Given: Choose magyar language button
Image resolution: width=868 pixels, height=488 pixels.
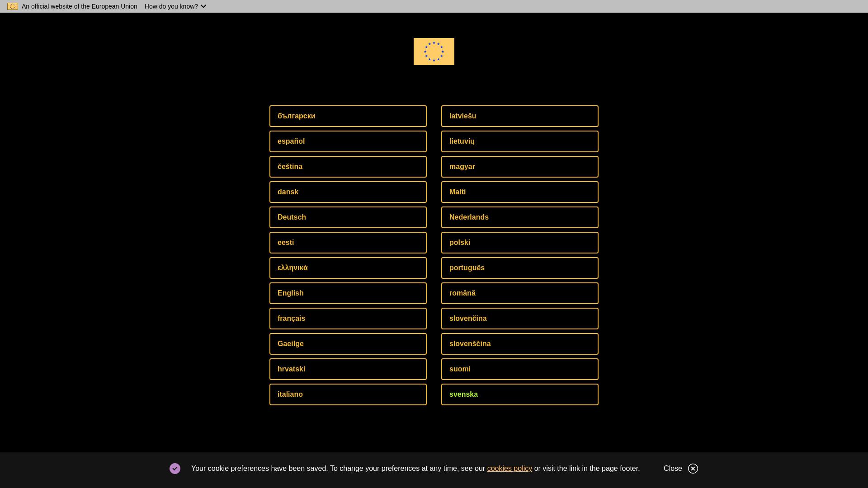Looking at the screenshot, I should 520,167.
